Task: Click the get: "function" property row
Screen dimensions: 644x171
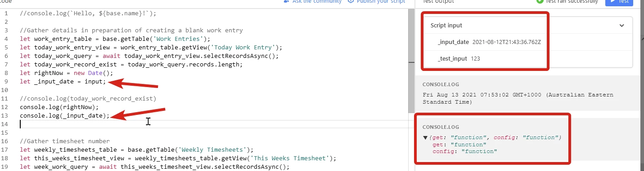Action: pos(459,145)
